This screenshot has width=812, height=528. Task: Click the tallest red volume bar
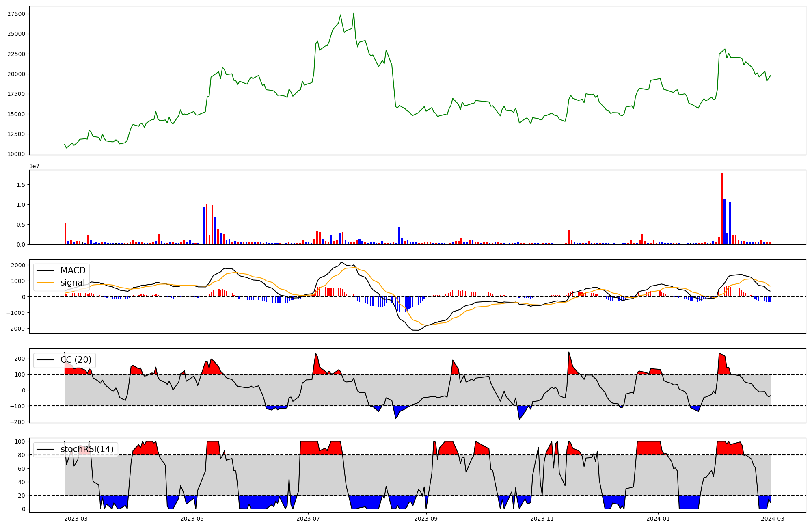721,209
